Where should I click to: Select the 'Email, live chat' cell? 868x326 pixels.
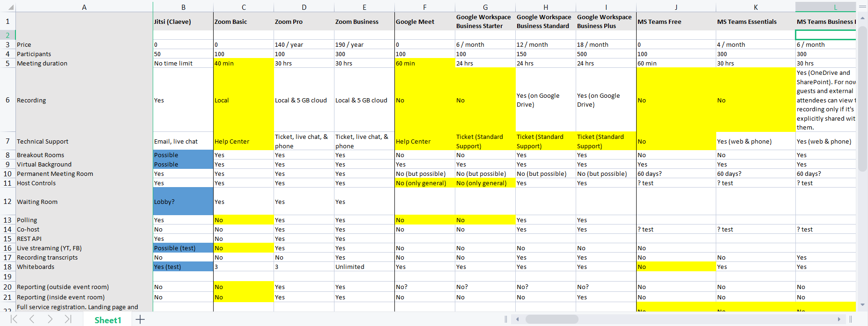pyautogui.click(x=183, y=141)
